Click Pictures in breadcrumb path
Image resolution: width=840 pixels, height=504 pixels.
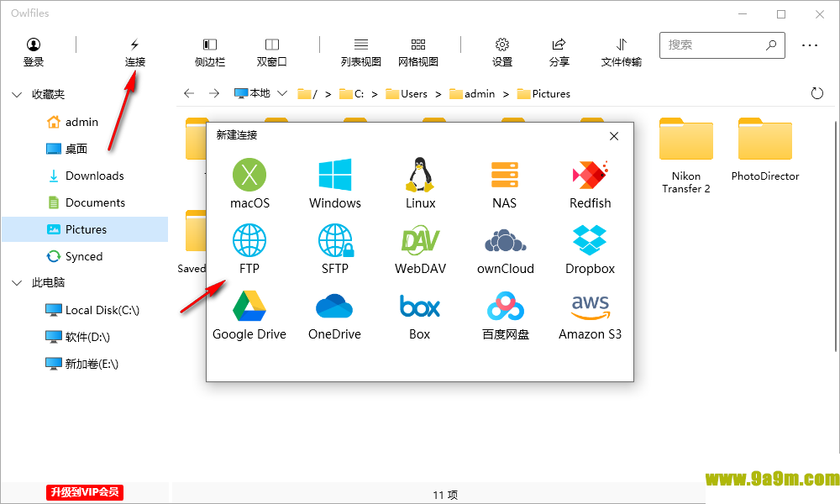[543, 94]
